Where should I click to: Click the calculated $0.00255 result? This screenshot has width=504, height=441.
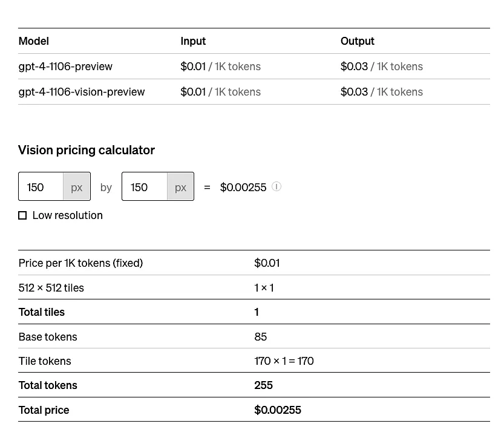(x=243, y=187)
